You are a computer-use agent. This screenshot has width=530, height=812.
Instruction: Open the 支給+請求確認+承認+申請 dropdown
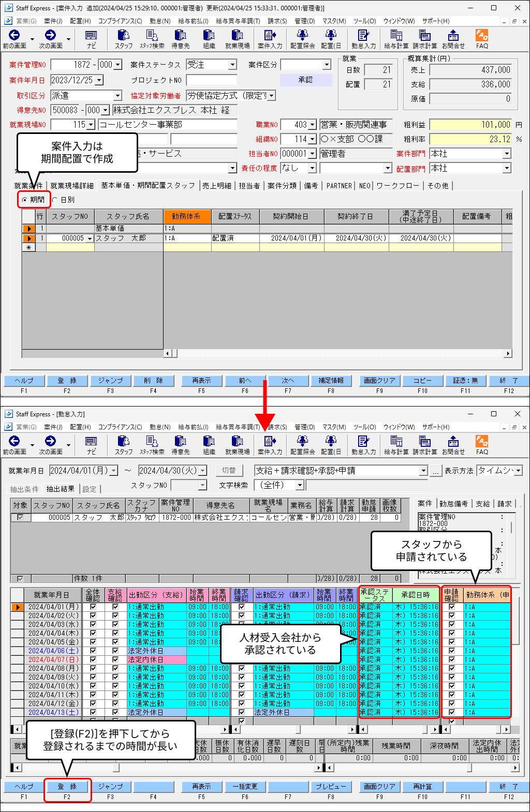(423, 471)
